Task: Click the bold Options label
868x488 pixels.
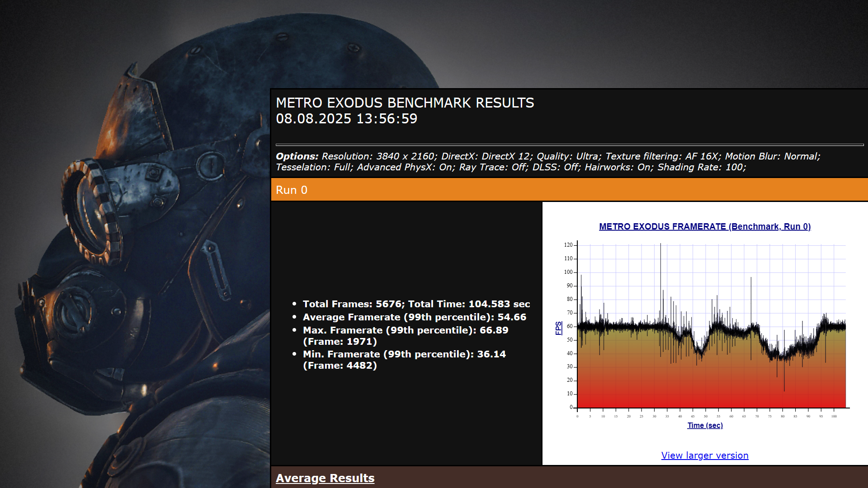Action: (297, 156)
